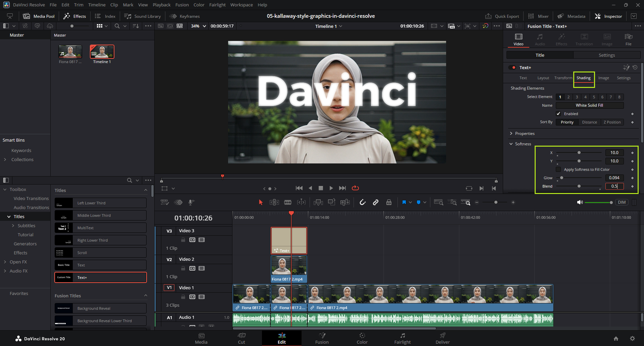Lock the Video 3 track

183,240
